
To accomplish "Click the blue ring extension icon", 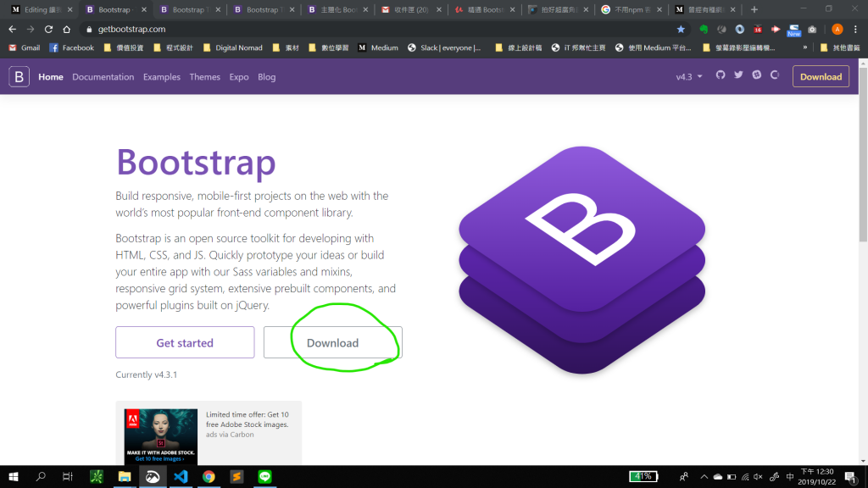I will [739, 30].
